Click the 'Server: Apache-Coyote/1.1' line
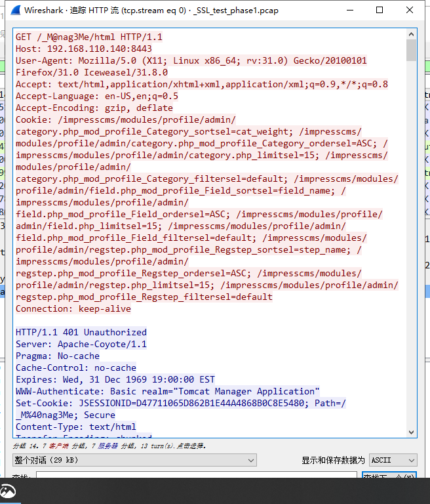Image resolution: width=430 pixels, height=504 pixels. tap(81, 345)
